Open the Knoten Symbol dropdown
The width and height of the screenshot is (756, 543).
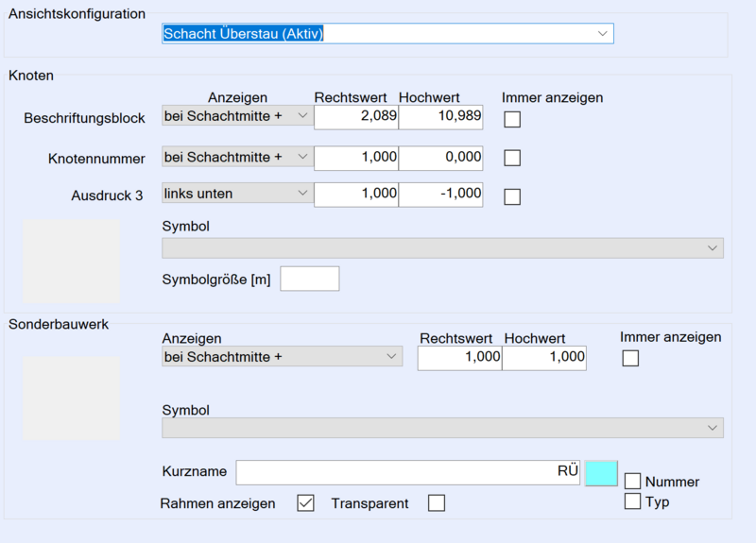click(x=442, y=247)
